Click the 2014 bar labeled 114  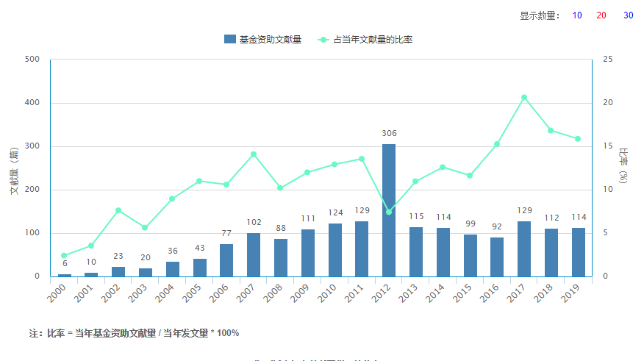click(x=443, y=252)
